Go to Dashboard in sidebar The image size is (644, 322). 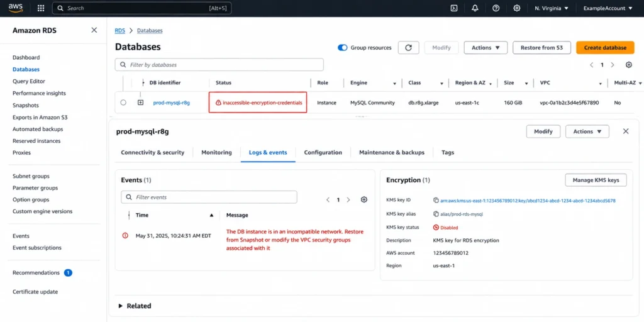[26, 57]
